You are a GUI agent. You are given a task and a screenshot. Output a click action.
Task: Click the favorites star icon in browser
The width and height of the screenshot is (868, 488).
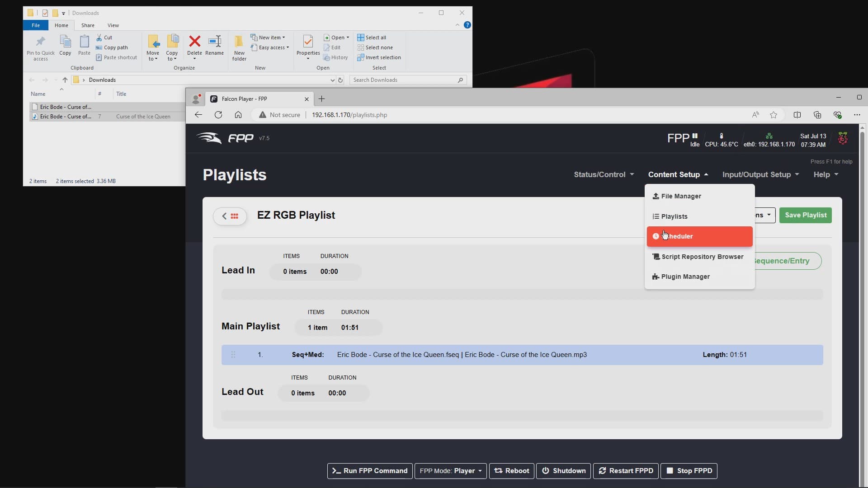coord(774,115)
